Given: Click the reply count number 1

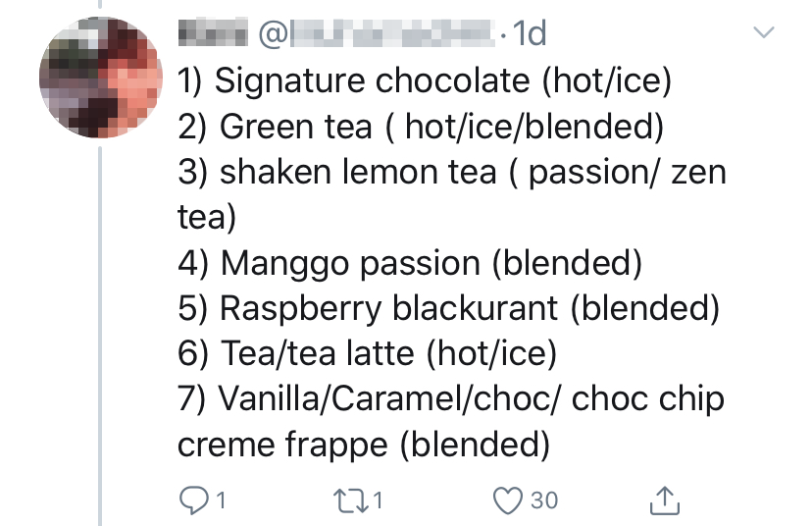Looking at the screenshot, I should 220,500.
